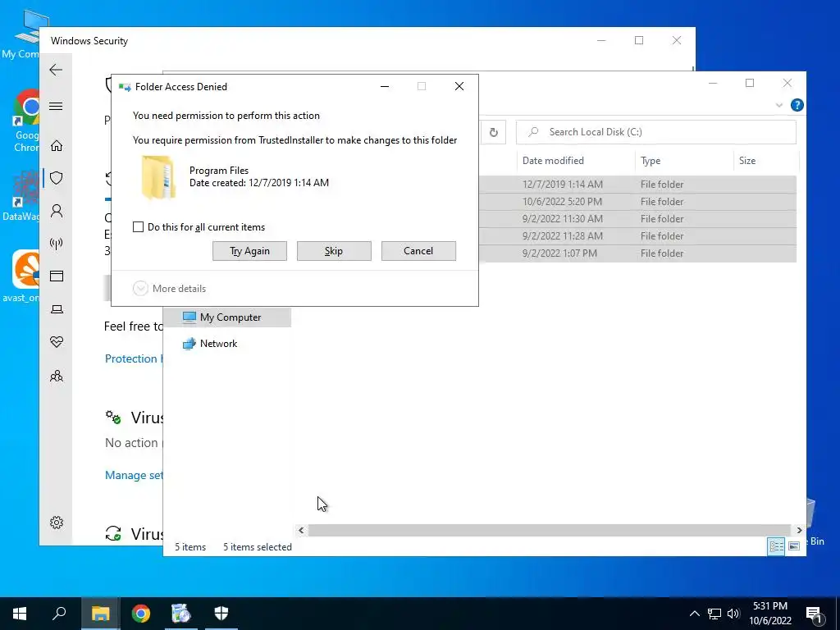Expand the File Explorer ribbon chevron
The image size is (840, 630).
click(779, 105)
